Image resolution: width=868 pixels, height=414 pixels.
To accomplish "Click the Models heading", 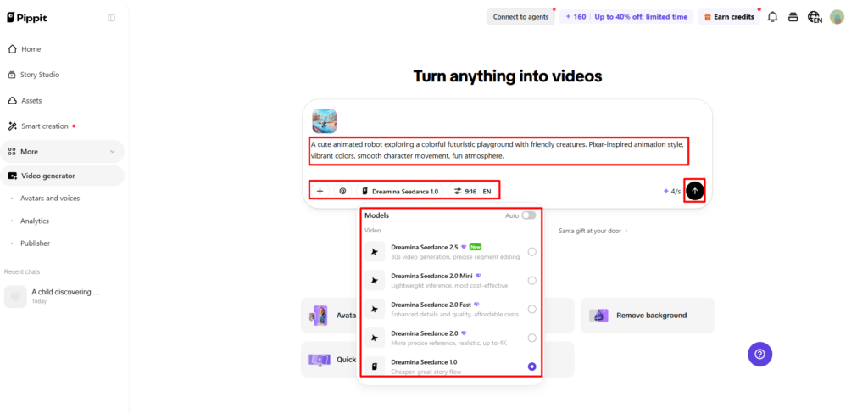I will coord(376,215).
